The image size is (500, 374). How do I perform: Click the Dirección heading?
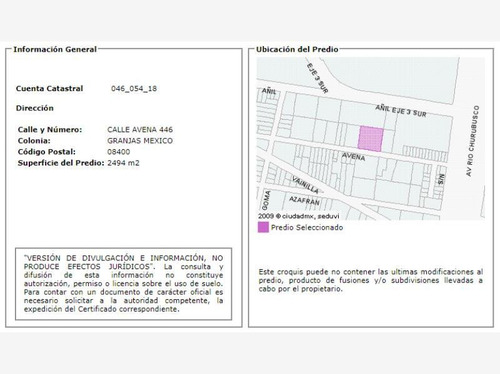click(x=35, y=108)
